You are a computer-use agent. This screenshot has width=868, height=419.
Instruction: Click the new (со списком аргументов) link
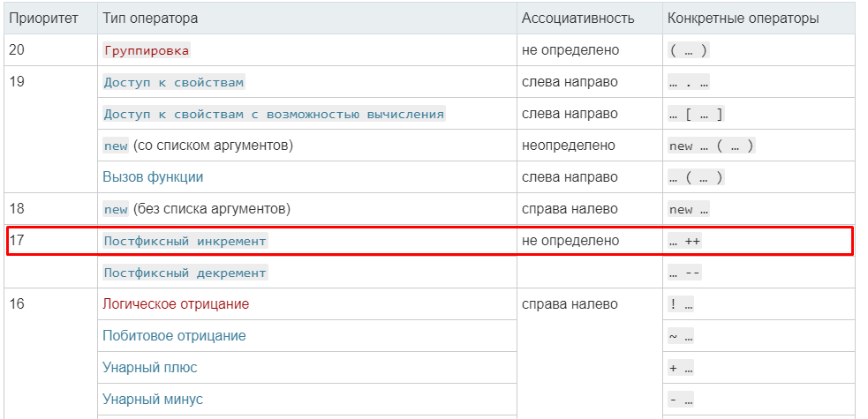coord(116,146)
